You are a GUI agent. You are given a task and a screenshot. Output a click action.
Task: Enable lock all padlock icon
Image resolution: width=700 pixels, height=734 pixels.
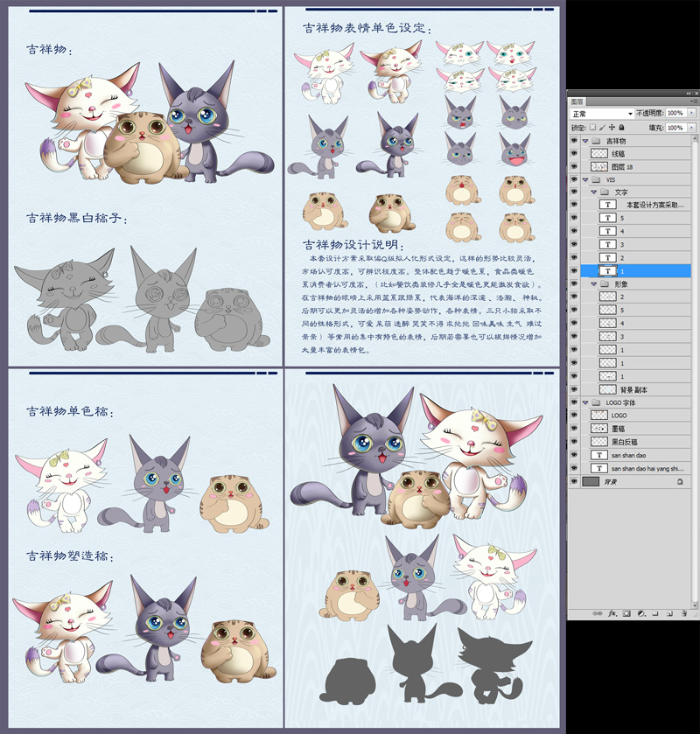[x=622, y=128]
